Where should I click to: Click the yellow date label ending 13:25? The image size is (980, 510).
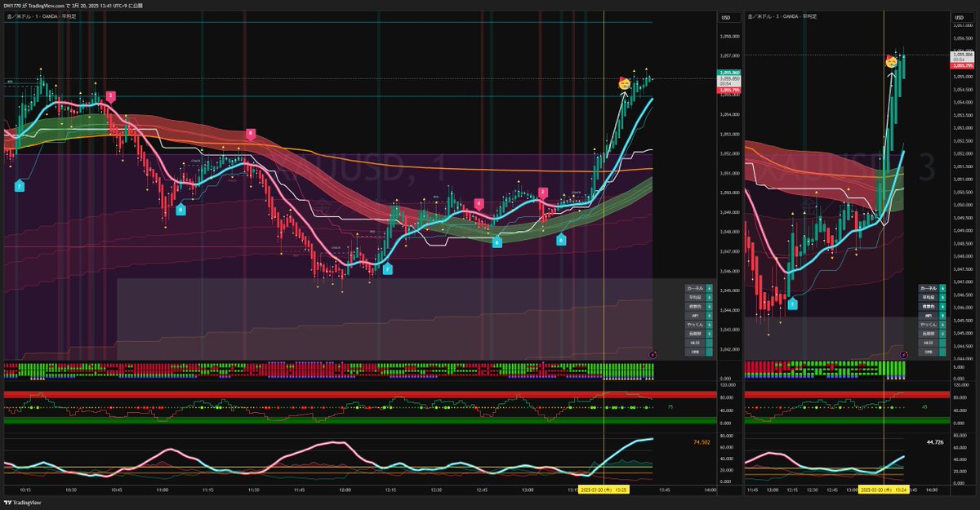point(604,491)
